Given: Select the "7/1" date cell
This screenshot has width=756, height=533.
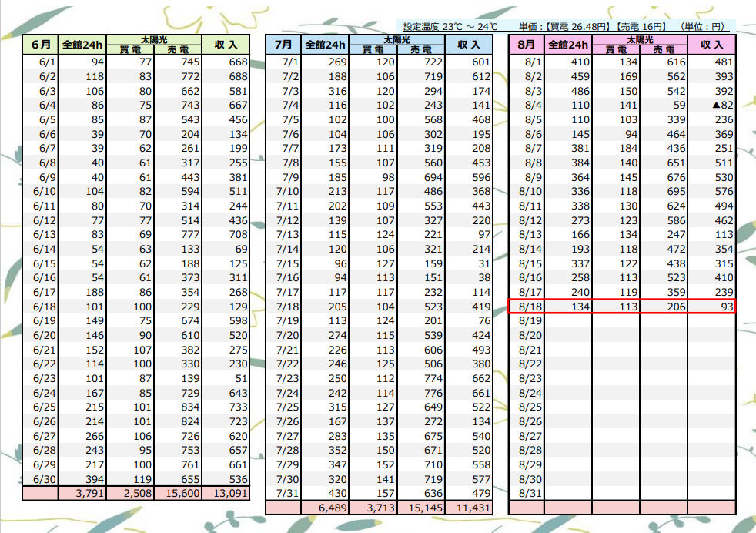Looking at the screenshot, I should 283,62.
